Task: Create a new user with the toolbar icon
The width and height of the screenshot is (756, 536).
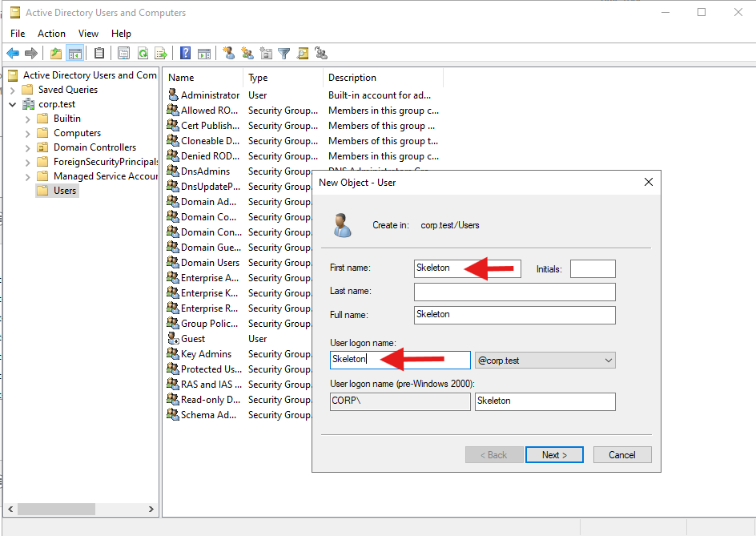Action: pos(229,53)
